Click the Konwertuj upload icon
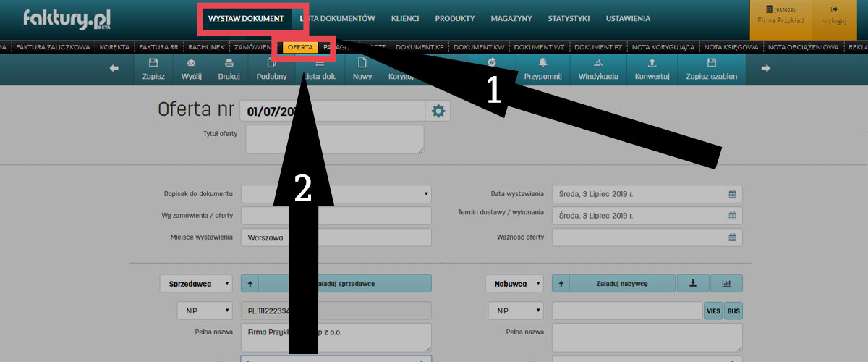 pyautogui.click(x=652, y=64)
